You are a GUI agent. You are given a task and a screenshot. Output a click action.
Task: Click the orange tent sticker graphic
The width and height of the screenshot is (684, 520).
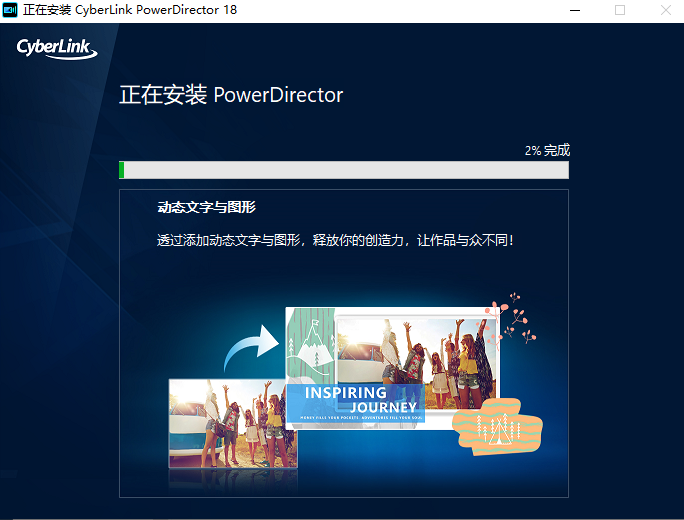coord(497,427)
